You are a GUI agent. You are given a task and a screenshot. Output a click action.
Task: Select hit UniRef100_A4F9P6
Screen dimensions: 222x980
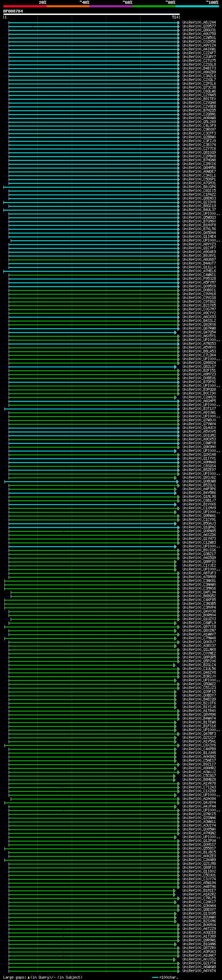point(199,489)
